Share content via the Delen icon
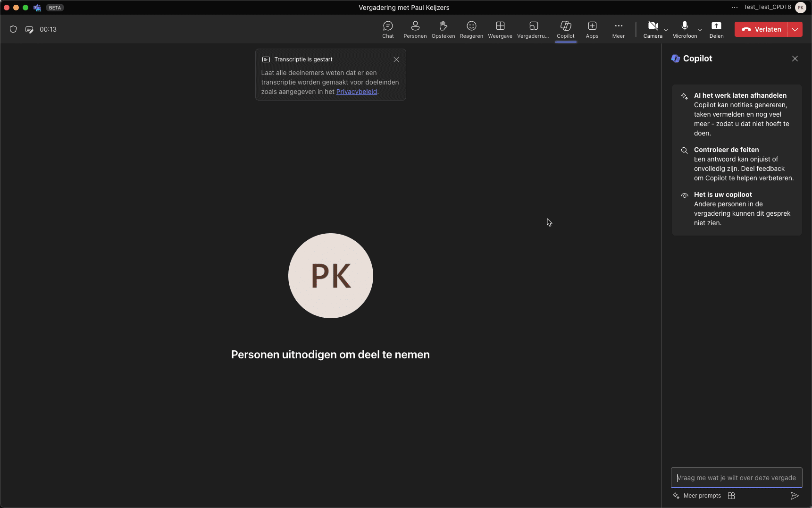 pyautogui.click(x=716, y=29)
